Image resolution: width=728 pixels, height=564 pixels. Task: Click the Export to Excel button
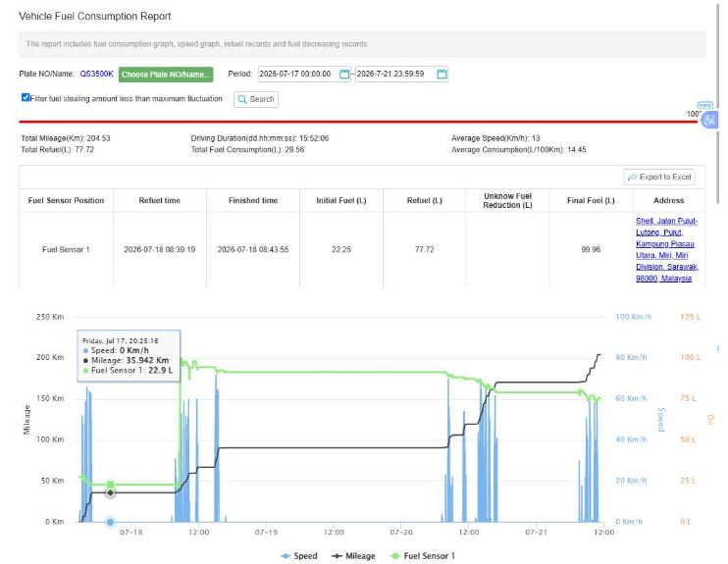[x=658, y=178]
